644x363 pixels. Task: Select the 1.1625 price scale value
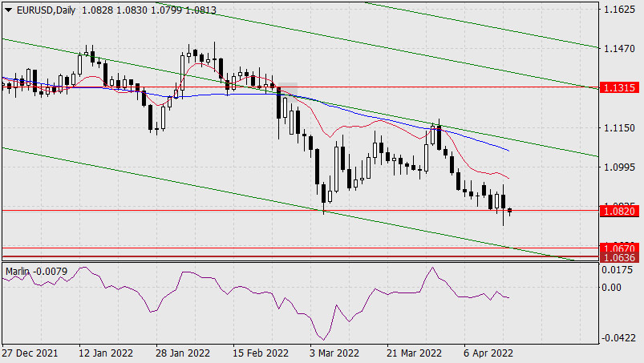coord(620,9)
